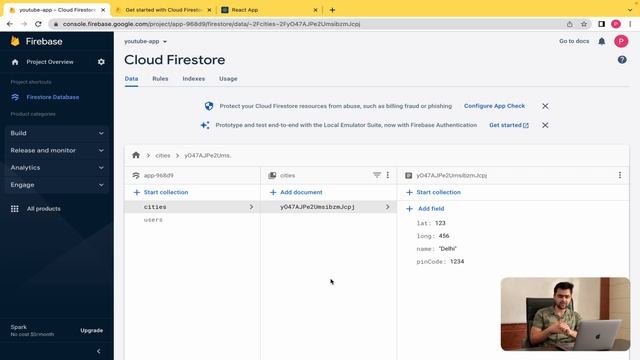Click the Firestore Database sidebar icon
640x360 pixels.
pyautogui.click(x=15, y=97)
